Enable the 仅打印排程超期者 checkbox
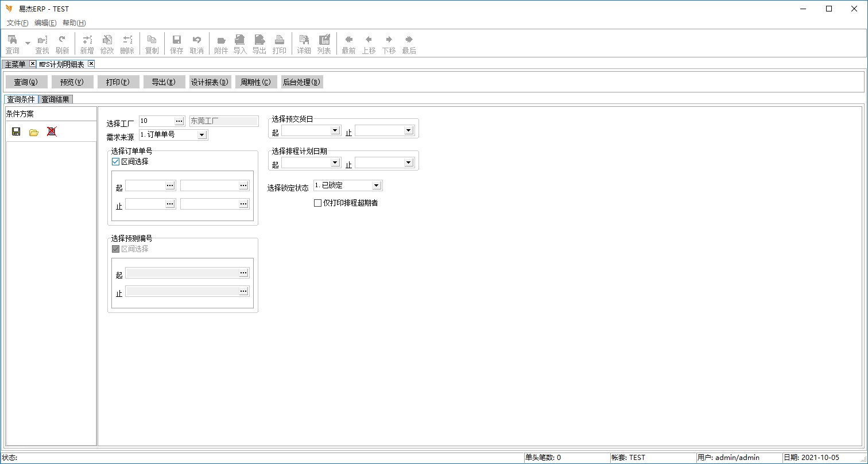 (x=317, y=203)
